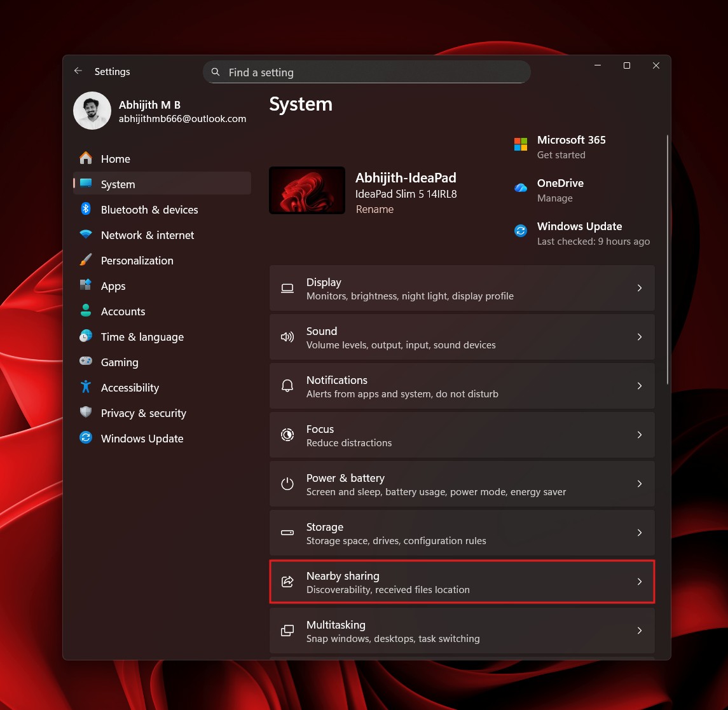Select Accessibility in the sidebar
Screen dimensions: 728x710
(x=130, y=387)
